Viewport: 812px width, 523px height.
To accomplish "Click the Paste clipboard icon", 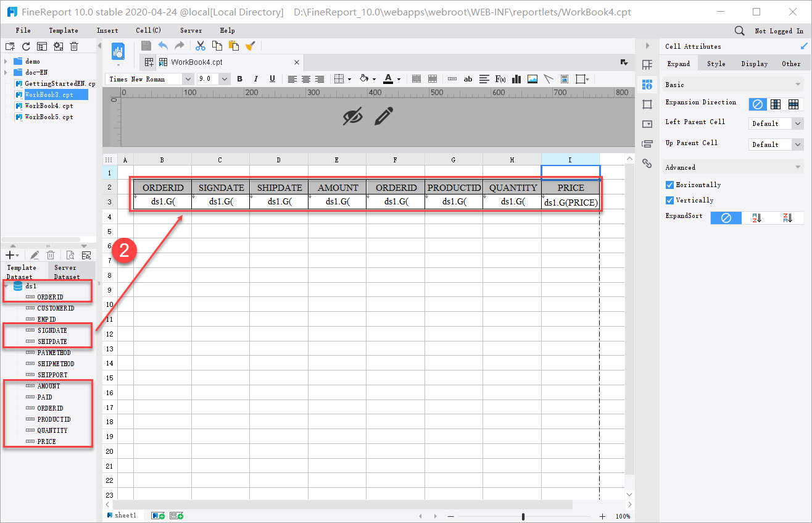I will pos(234,45).
